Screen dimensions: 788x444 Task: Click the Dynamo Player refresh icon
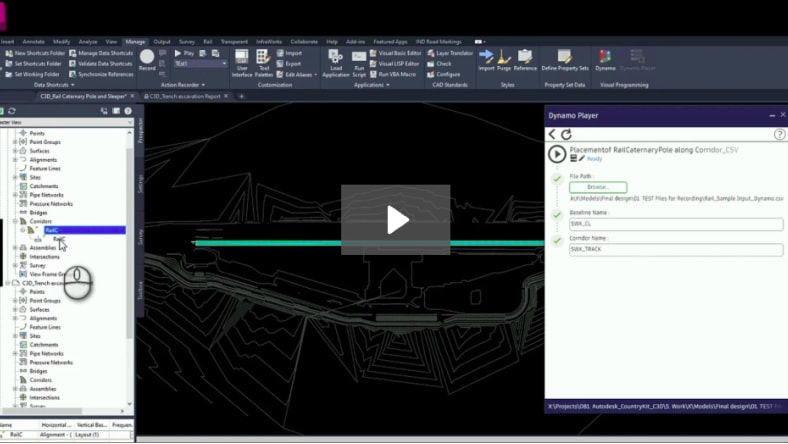tap(566, 134)
